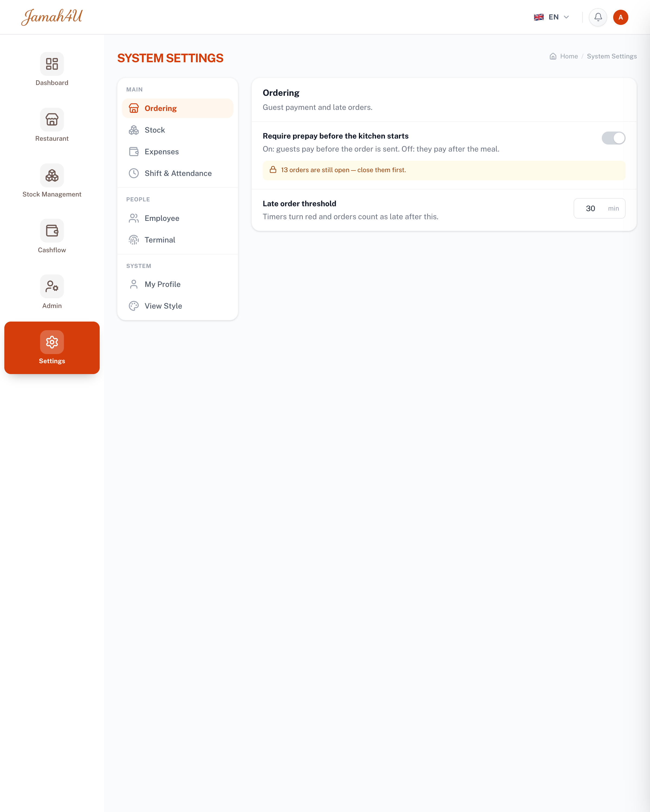Open the Dashboard sidebar icon
Image resolution: width=650 pixels, height=812 pixels.
[52, 64]
